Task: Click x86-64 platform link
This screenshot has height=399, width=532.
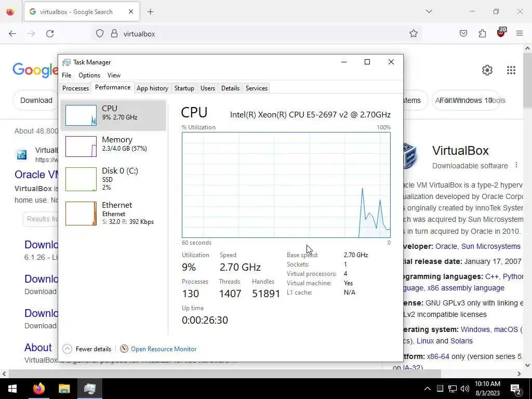Action: tap(437, 357)
